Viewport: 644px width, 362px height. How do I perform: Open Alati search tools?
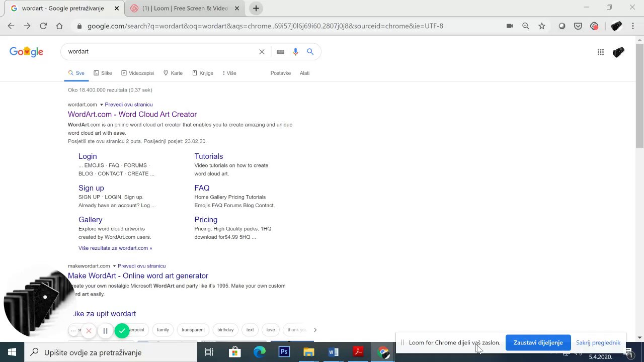pyautogui.click(x=304, y=73)
